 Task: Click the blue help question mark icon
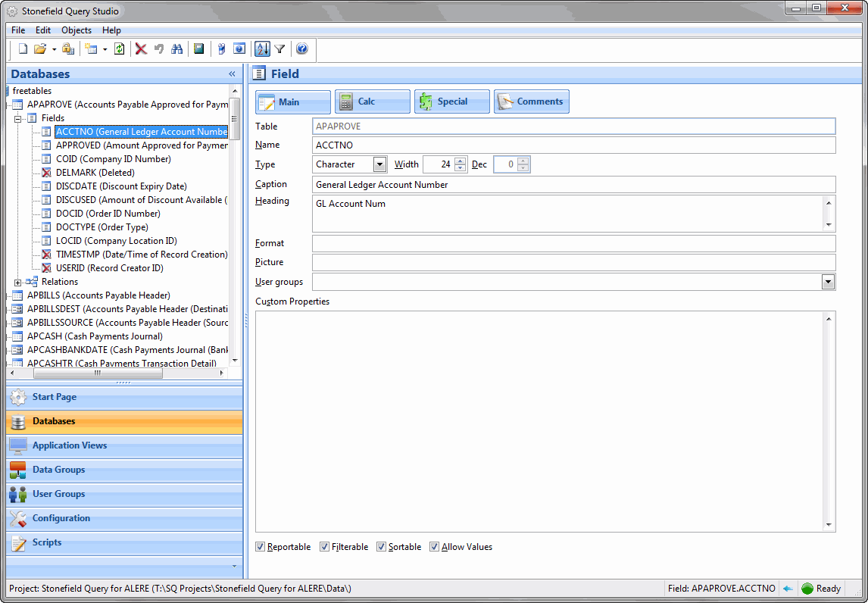pos(302,49)
